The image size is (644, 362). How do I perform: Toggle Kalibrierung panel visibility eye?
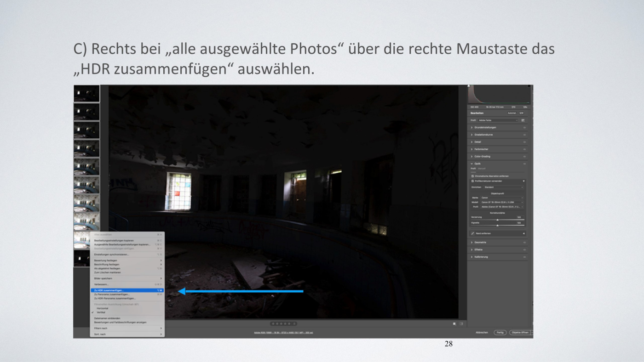[524, 257]
